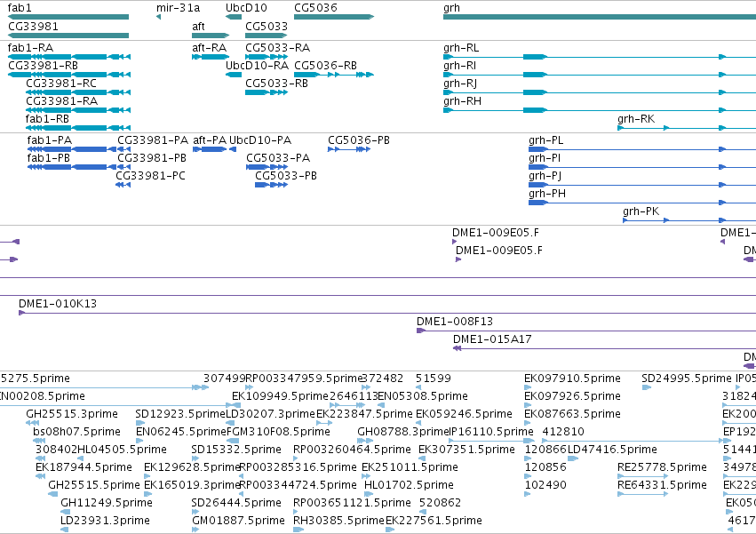Click the HL01702.5prime EST label

coord(409,485)
